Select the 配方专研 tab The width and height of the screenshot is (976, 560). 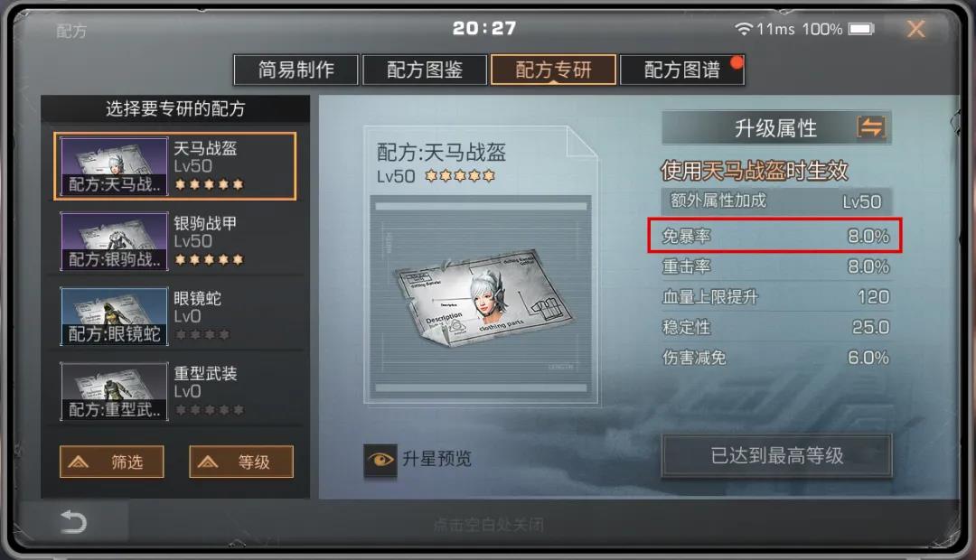pos(553,70)
